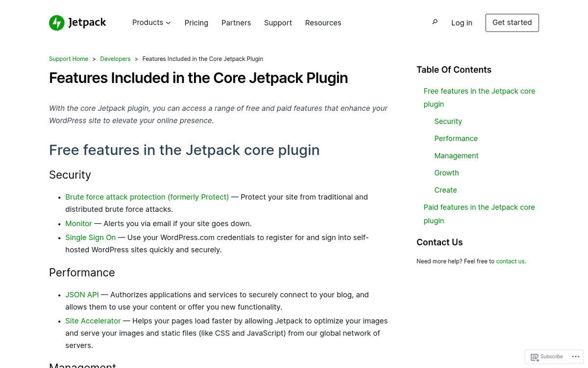
Task: Expand Products in the navigation bar
Action: [x=147, y=23]
